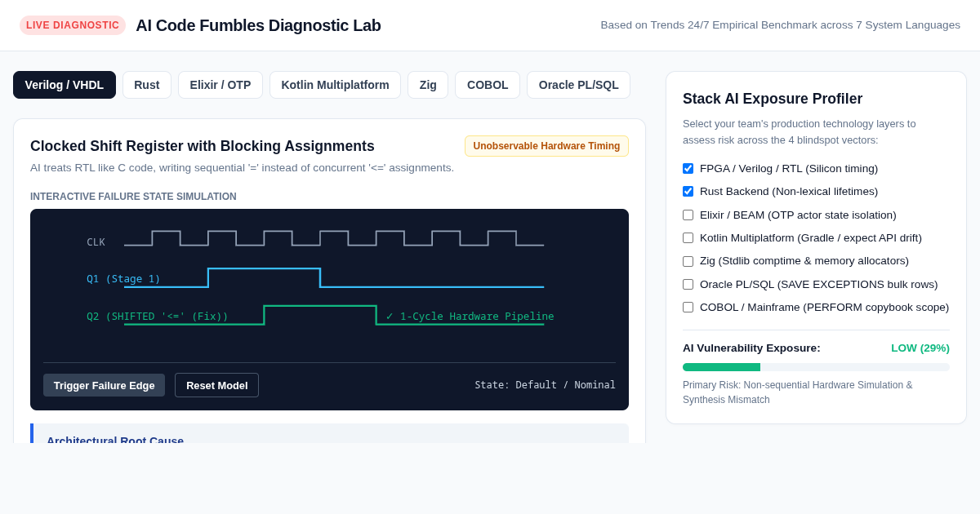Open the Elixir / OTP tab

(x=220, y=85)
